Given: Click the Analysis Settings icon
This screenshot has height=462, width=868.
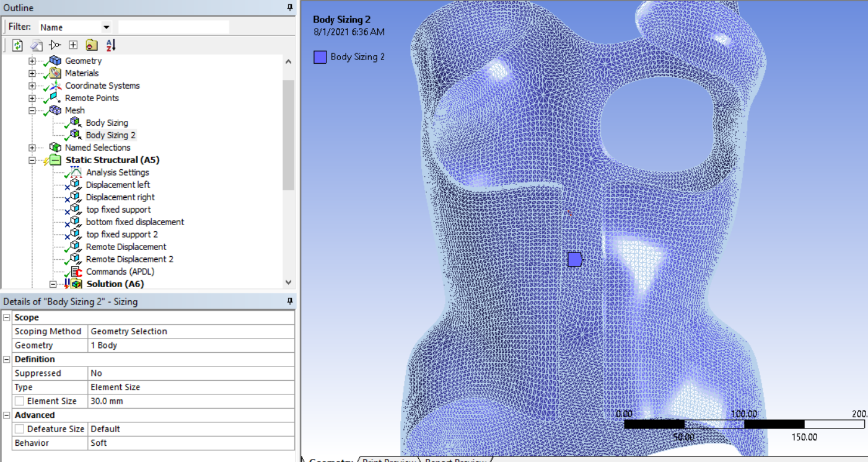Looking at the screenshot, I should (x=76, y=172).
